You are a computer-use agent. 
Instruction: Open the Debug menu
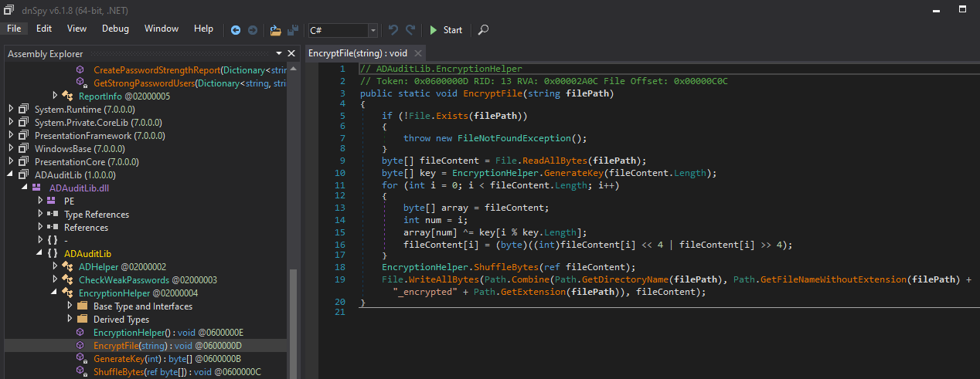(116, 29)
